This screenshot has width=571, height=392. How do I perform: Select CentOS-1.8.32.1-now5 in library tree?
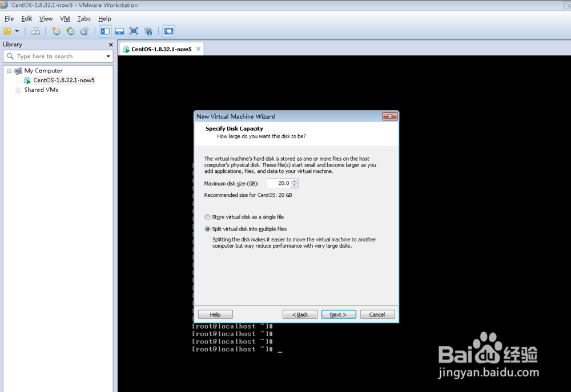point(64,80)
